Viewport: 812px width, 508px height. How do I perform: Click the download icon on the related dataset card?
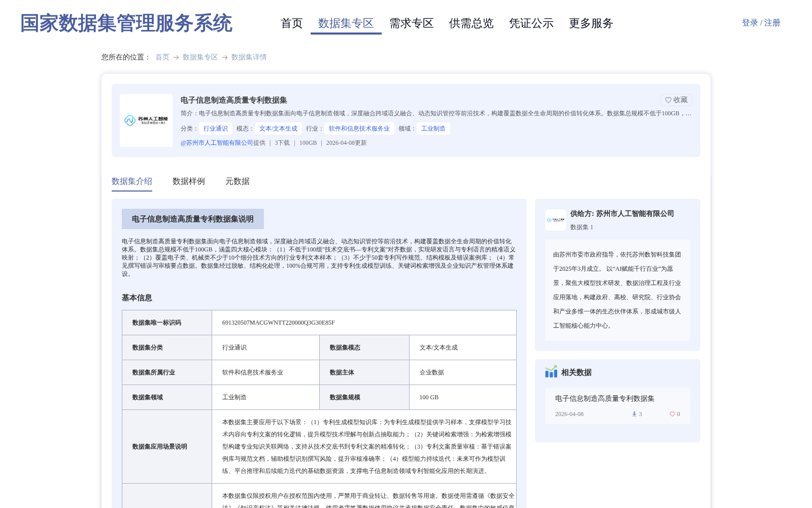634,414
